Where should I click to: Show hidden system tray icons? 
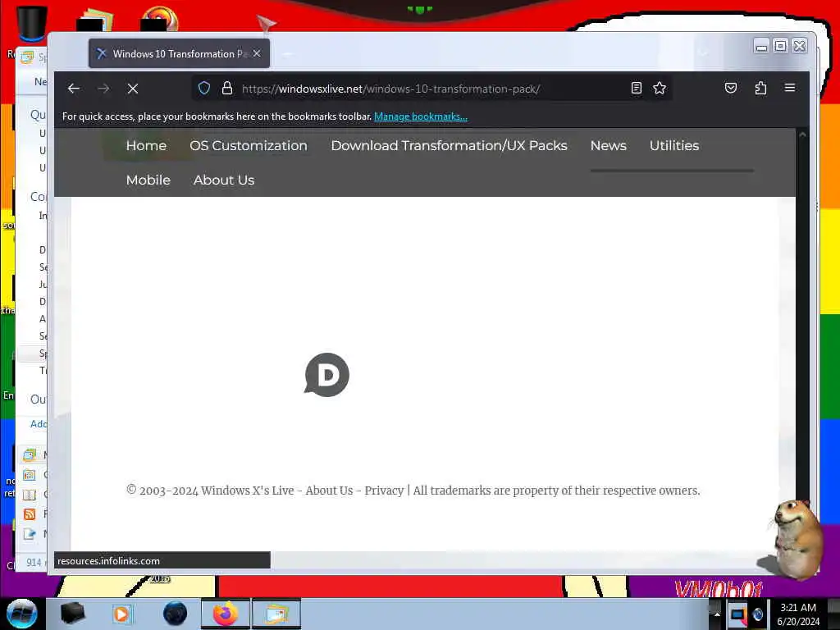717,614
